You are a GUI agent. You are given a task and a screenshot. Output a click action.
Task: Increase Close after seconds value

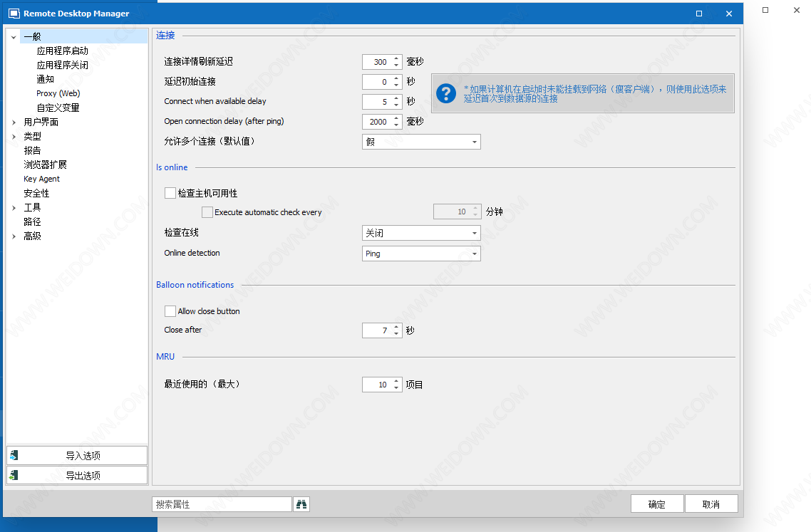tap(396, 327)
